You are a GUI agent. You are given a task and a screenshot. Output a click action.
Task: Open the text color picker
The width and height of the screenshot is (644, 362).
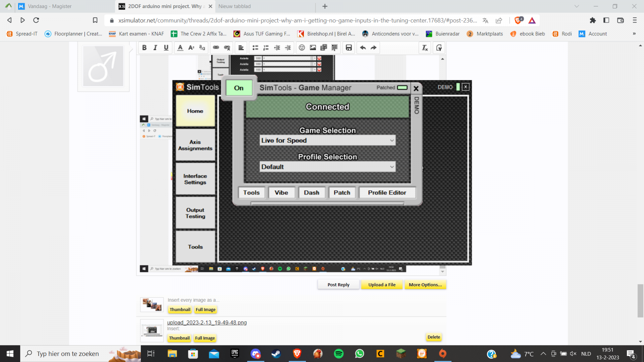pyautogui.click(x=180, y=48)
